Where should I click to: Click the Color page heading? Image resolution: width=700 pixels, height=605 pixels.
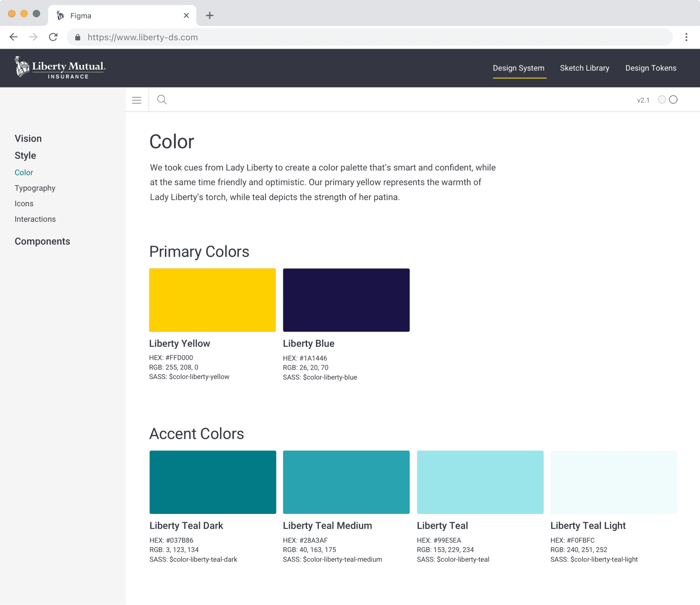click(x=171, y=142)
